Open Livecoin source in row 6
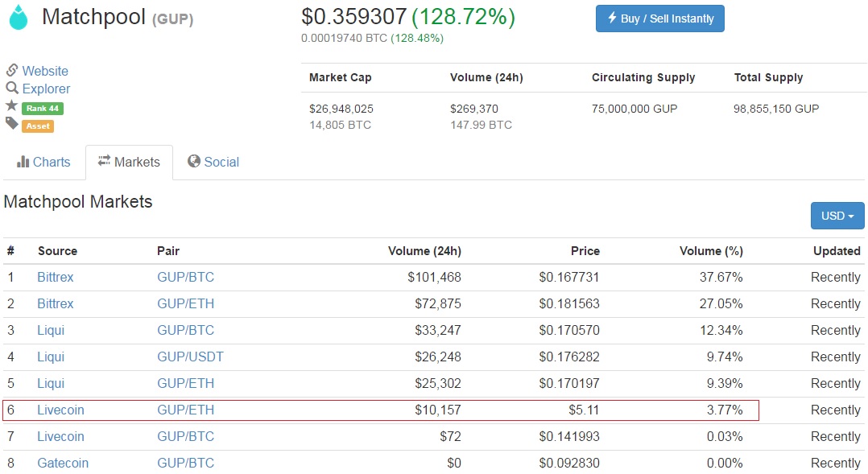868x474 pixels. [61, 410]
